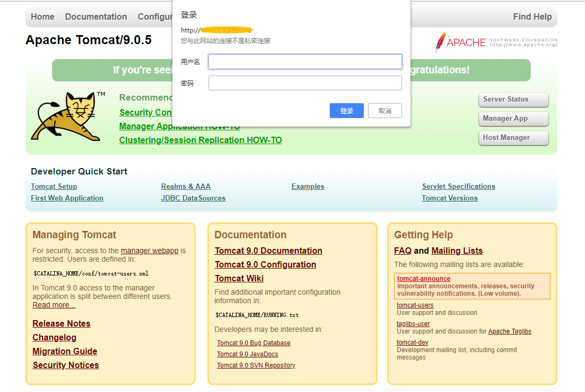585x392 pixels.
Task: Follow the Tomcat Setup link
Action: point(54,187)
